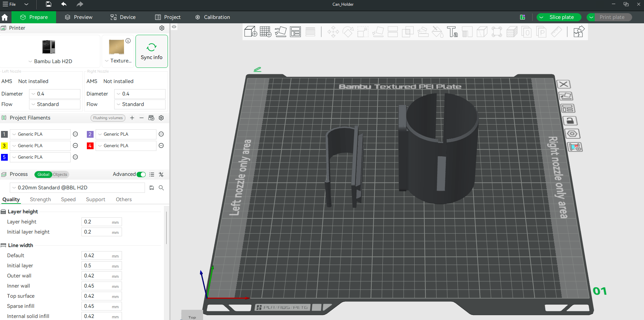Switch to the Device tab
This screenshot has height=320, width=644.
(x=123, y=17)
